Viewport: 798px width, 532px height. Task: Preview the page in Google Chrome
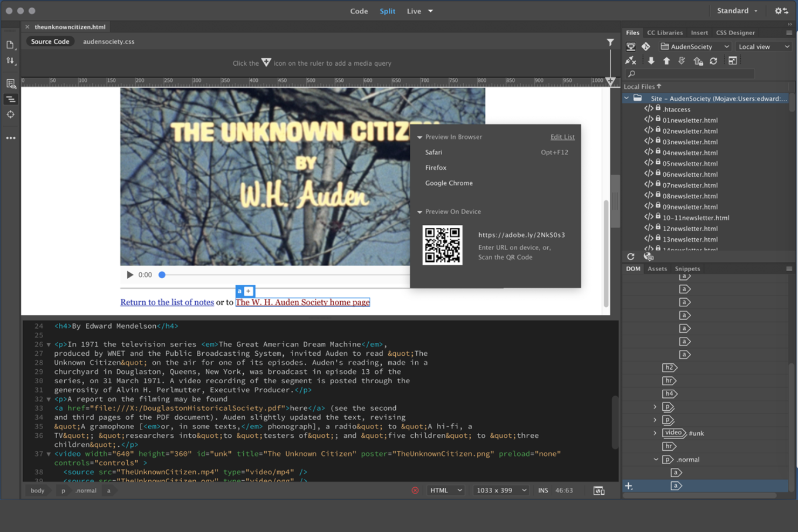point(449,183)
